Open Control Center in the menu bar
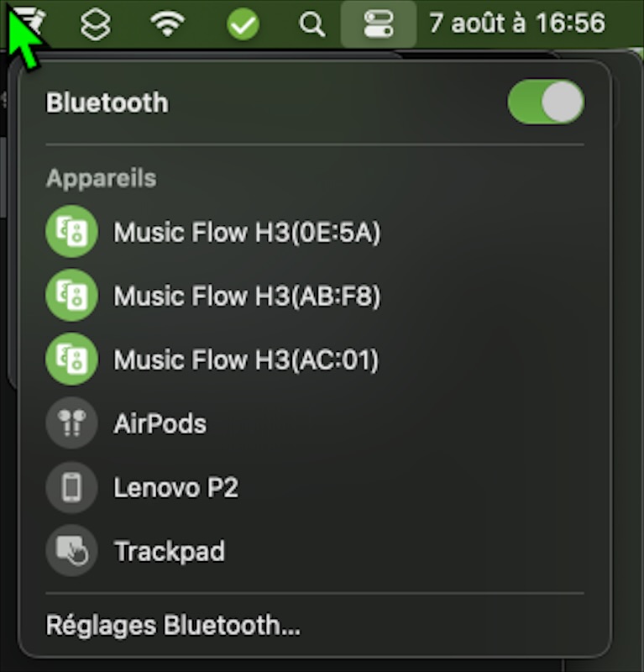 378,24
